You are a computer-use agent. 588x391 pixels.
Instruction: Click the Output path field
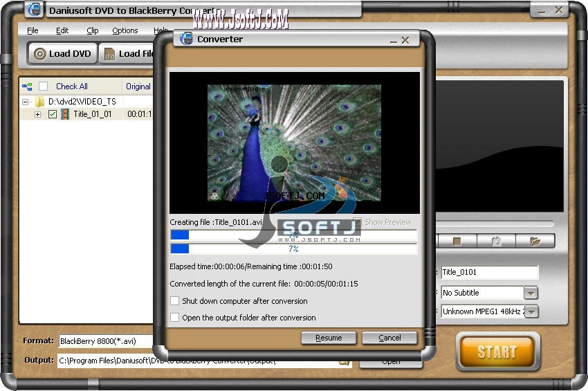204,361
